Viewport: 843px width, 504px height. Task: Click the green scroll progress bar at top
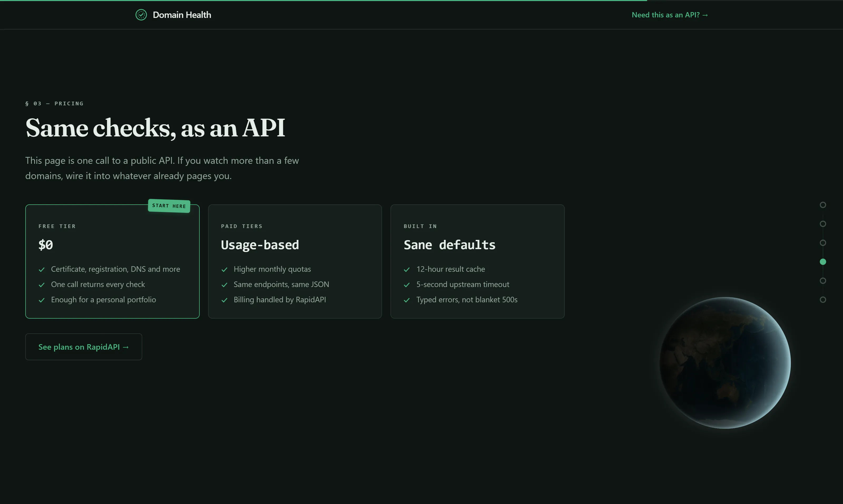tap(324, 0)
